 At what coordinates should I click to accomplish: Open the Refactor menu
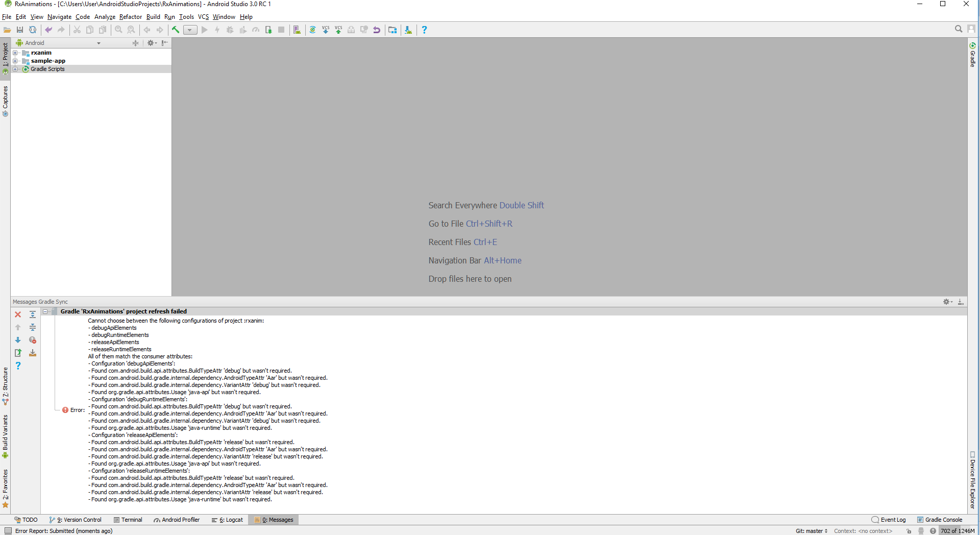tap(131, 17)
